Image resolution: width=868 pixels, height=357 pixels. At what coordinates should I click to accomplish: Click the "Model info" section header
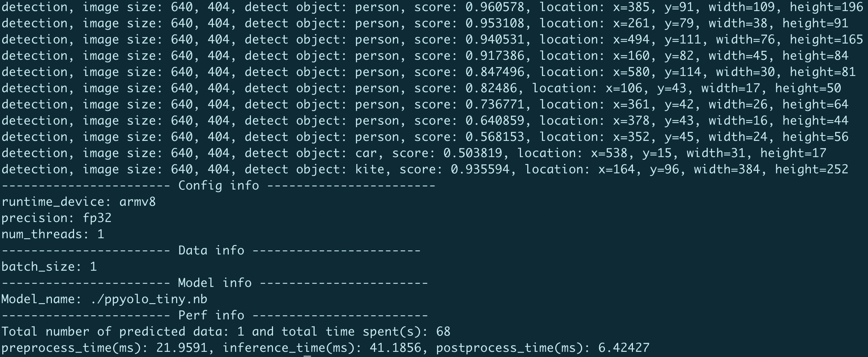coord(215,283)
